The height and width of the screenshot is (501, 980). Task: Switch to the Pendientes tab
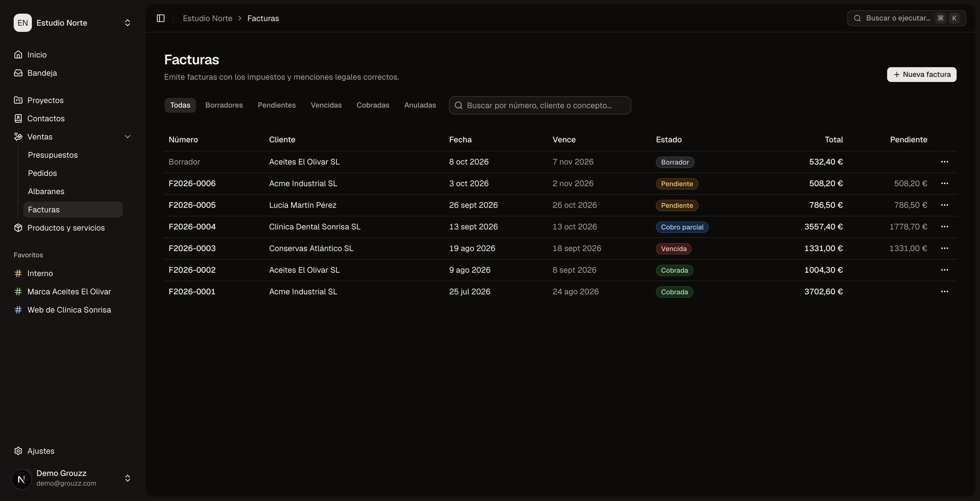pyautogui.click(x=277, y=105)
